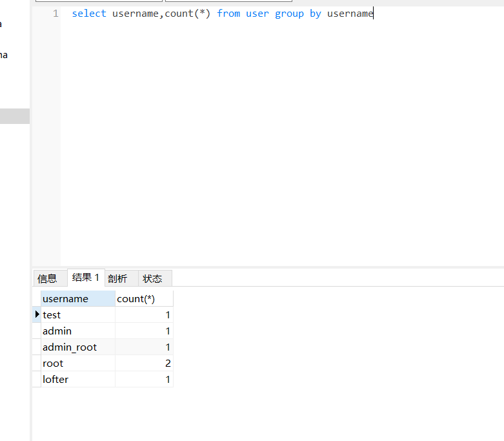Click the count cell in test row
Image resolution: width=504 pixels, height=441 pixels.
click(x=144, y=314)
